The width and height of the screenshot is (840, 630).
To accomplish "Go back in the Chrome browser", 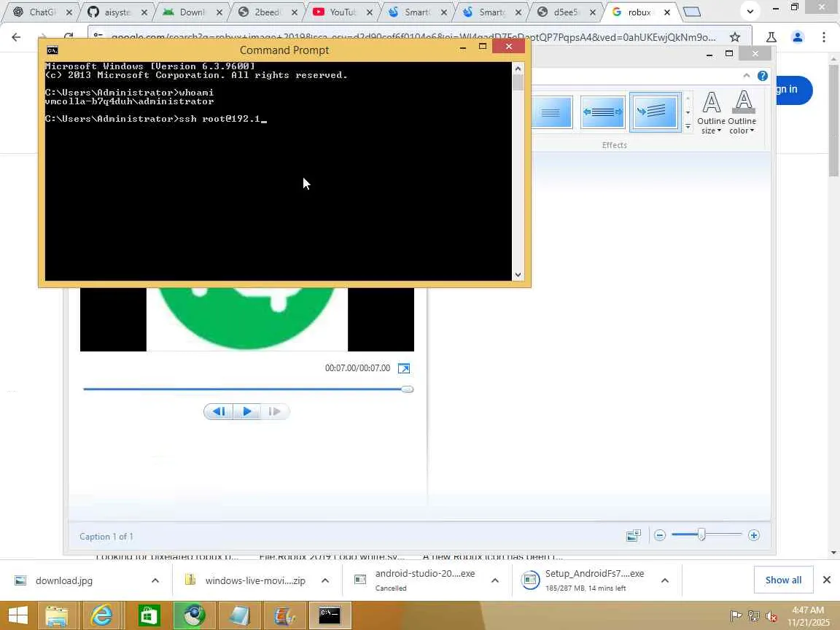I will click(16, 37).
